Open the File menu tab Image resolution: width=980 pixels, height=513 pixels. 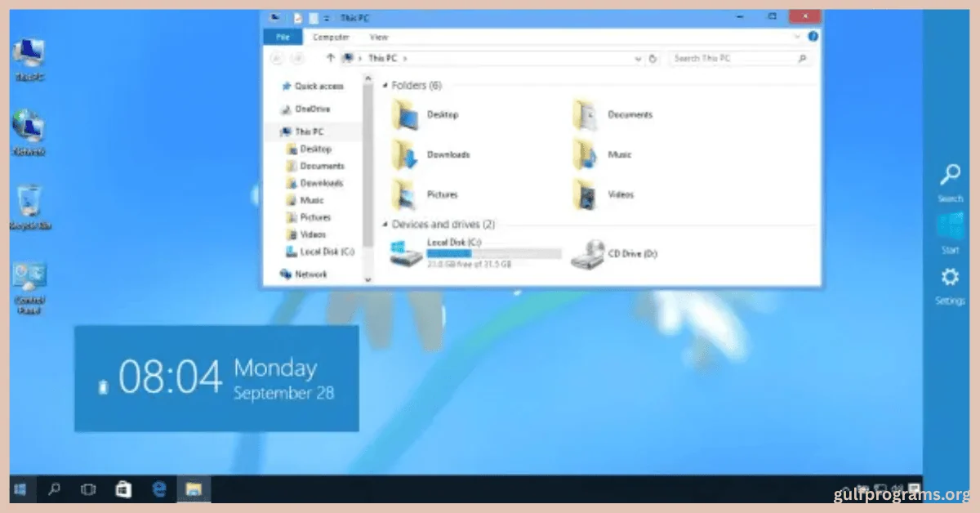pos(283,38)
